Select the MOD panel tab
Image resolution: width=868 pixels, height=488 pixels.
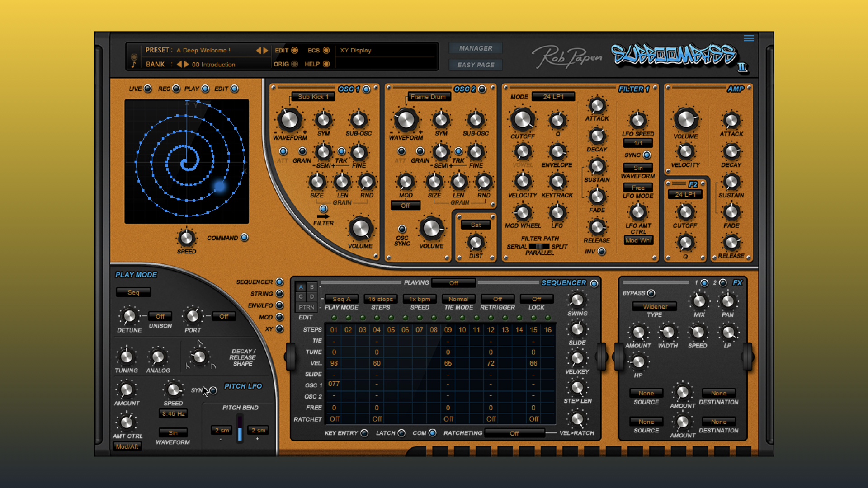[x=279, y=317]
